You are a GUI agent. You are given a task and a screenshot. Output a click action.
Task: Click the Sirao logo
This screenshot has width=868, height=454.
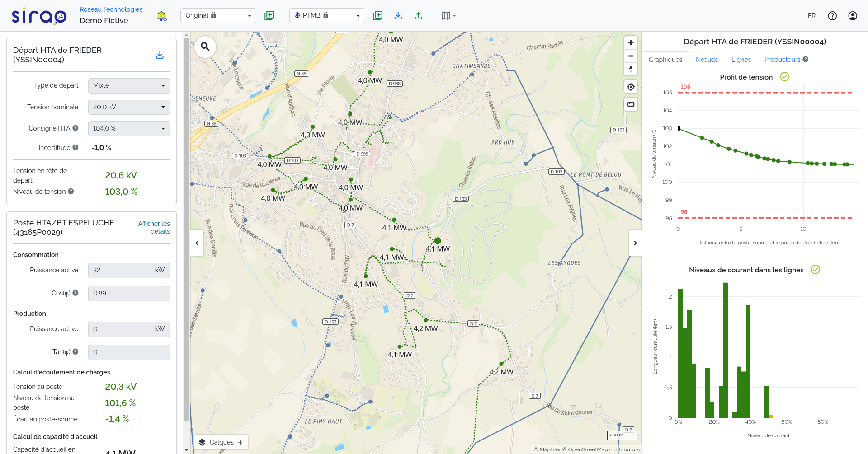39,16
